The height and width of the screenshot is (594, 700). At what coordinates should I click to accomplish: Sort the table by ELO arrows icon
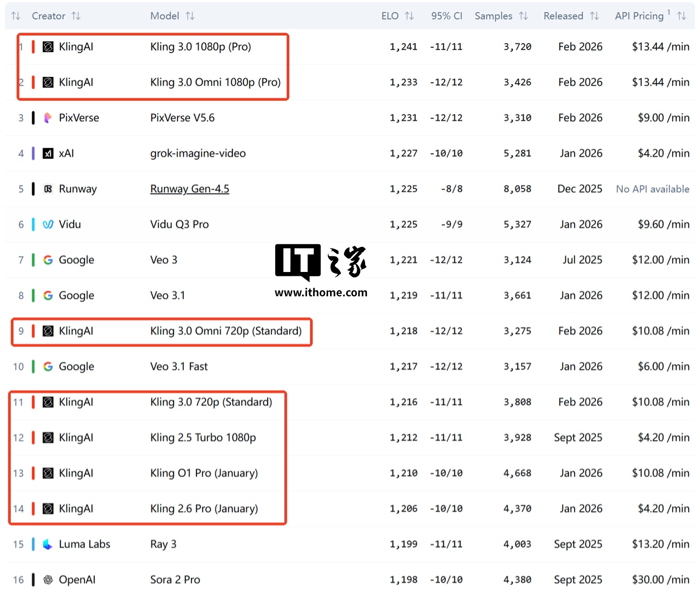[409, 16]
